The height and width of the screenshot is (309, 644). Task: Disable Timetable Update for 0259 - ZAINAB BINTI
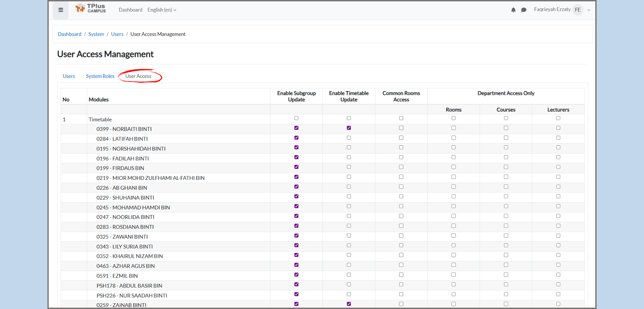point(349,304)
